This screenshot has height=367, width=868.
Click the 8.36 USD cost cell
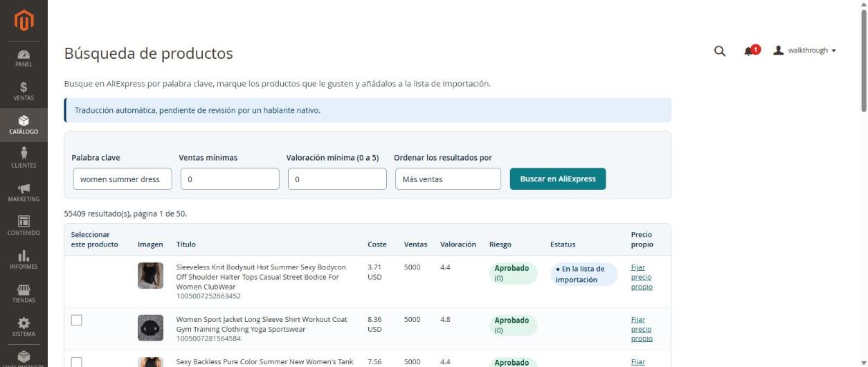[374, 324]
